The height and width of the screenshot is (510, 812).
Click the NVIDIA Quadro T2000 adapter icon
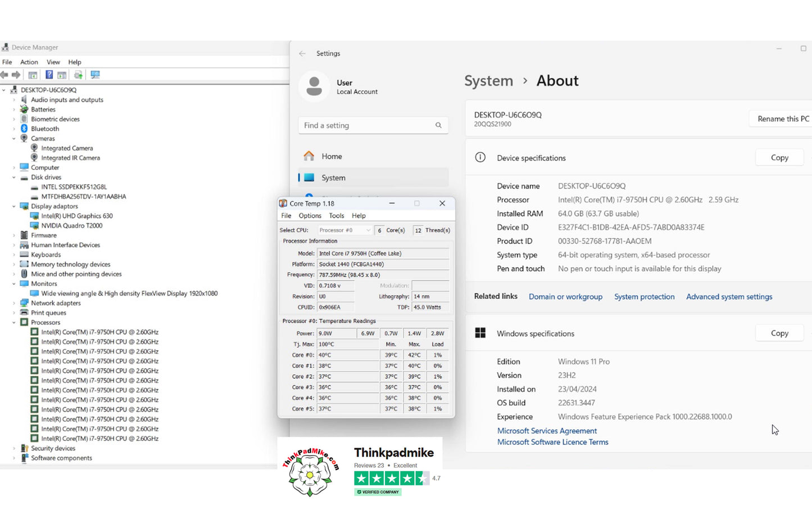(34, 226)
